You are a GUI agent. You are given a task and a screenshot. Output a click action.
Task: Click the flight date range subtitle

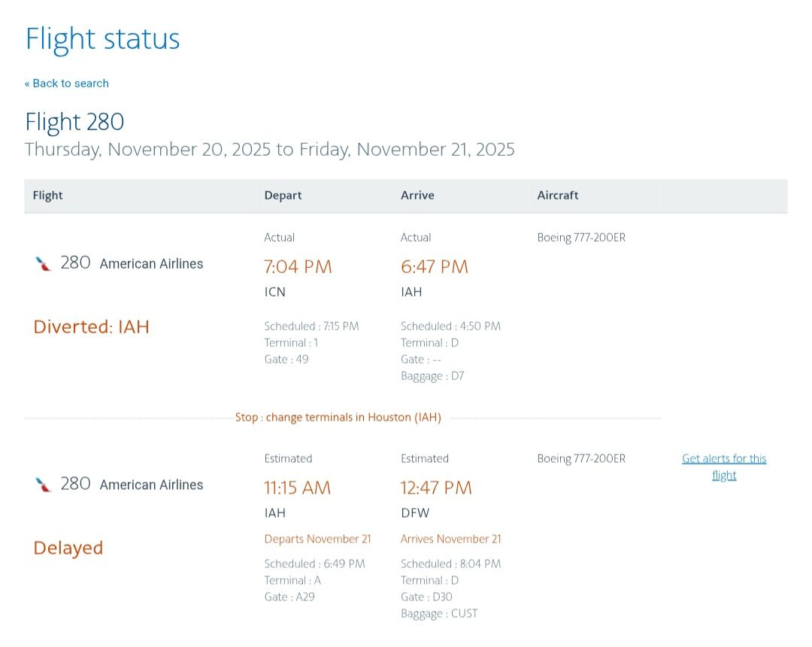coord(270,149)
